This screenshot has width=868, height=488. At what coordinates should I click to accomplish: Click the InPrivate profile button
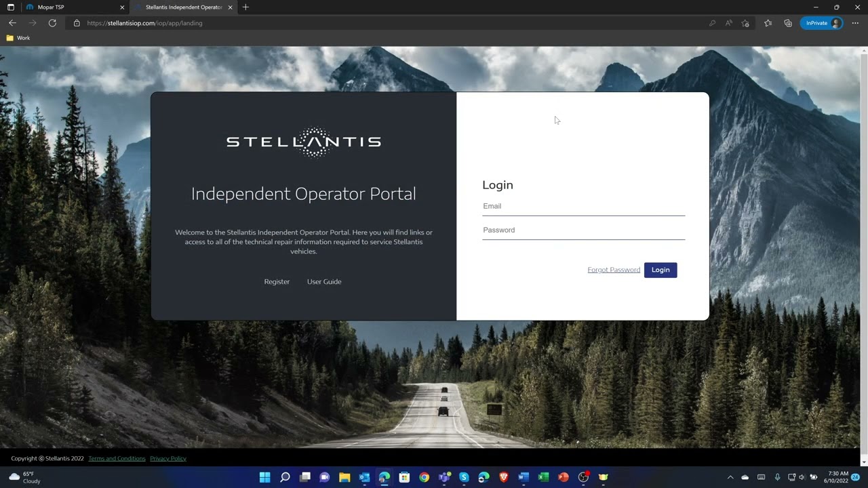tap(821, 23)
